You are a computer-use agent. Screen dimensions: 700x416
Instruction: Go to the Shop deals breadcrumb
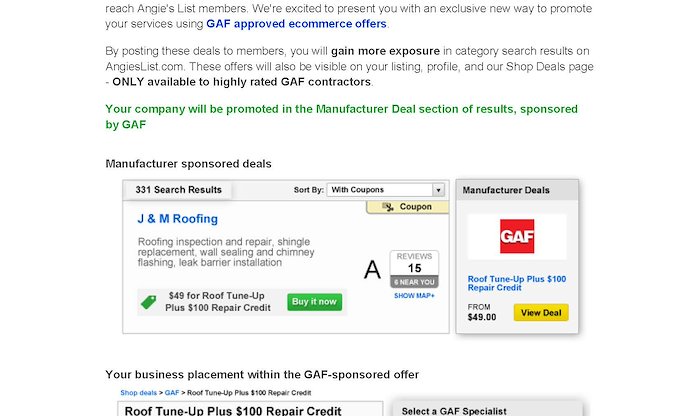click(x=138, y=393)
